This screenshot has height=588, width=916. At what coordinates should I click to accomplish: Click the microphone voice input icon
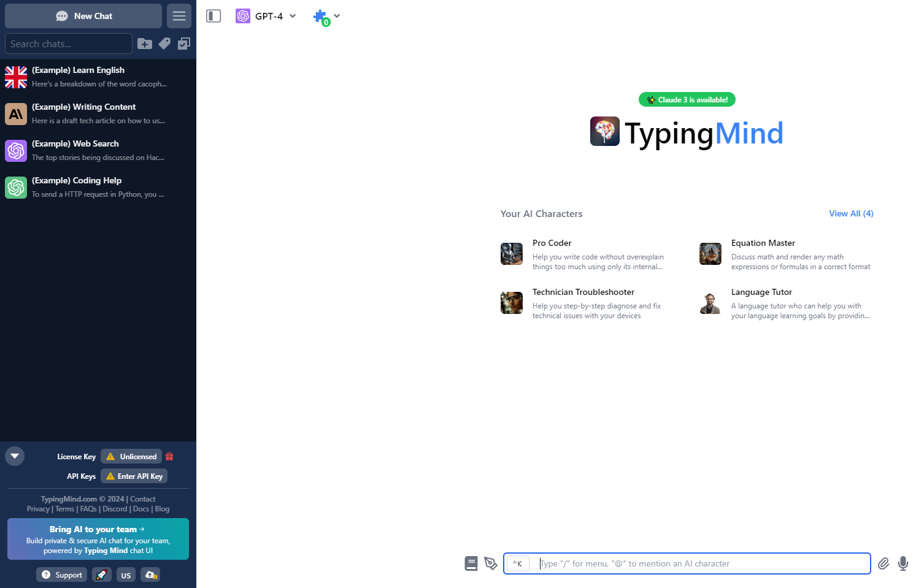pyautogui.click(x=903, y=563)
